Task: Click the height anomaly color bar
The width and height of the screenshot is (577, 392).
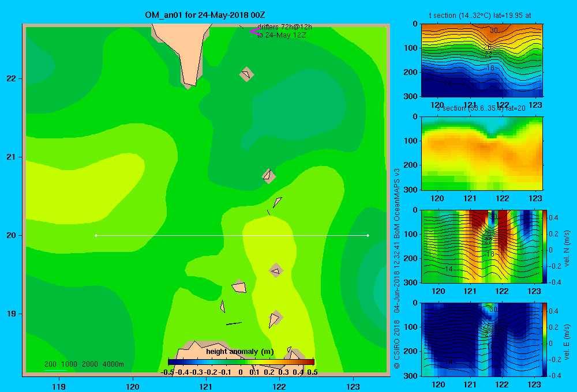Action: [x=241, y=362]
